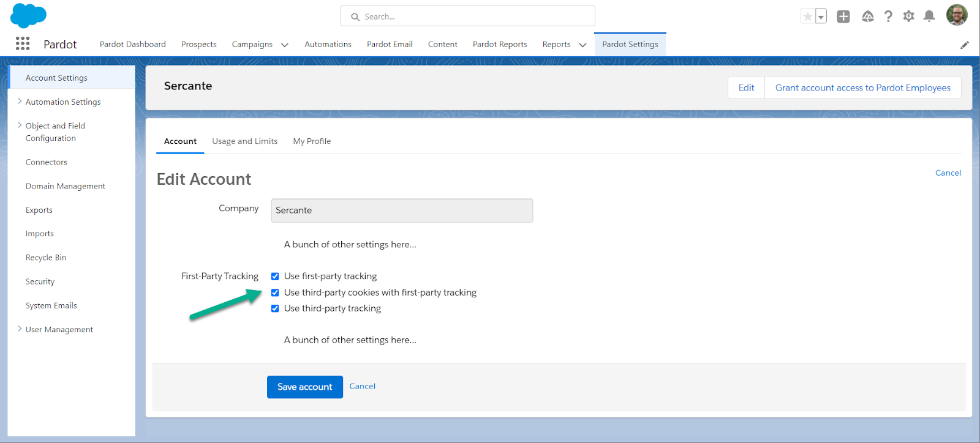
Task: Expand the Campaigns nav dropdown chevron
Action: coord(285,45)
